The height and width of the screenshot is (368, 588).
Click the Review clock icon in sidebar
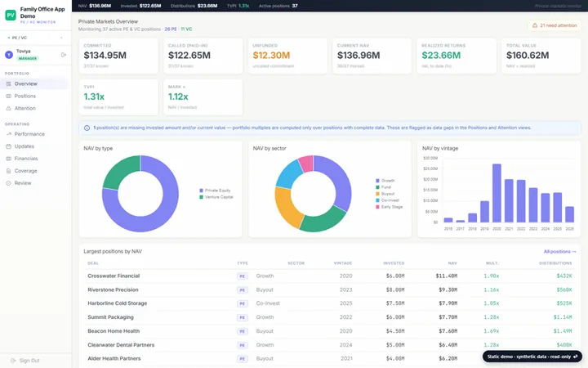point(9,183)
